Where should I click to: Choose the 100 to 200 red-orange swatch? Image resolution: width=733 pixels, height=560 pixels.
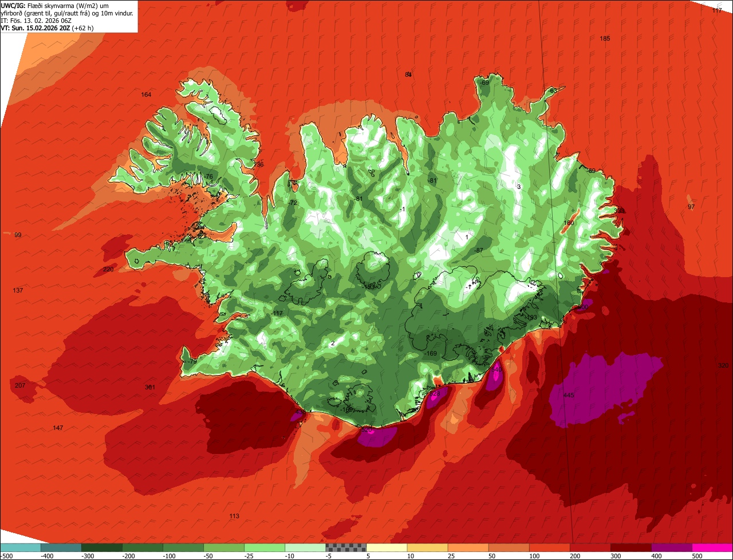[x=549, y=547]
